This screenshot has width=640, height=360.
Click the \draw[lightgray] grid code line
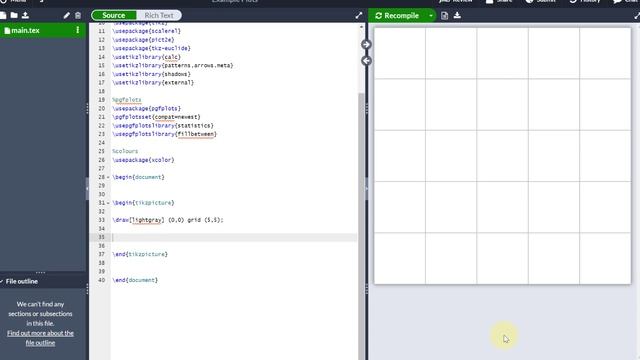[x=168, y=220]
